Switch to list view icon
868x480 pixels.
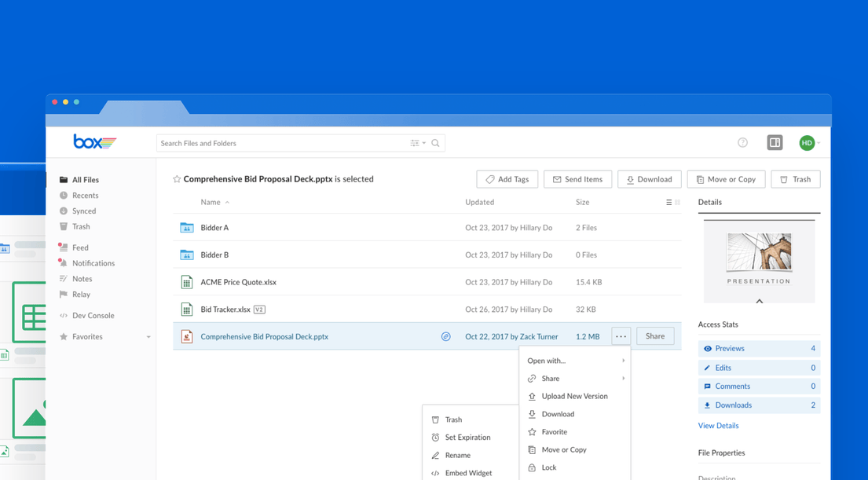(668, 203)
